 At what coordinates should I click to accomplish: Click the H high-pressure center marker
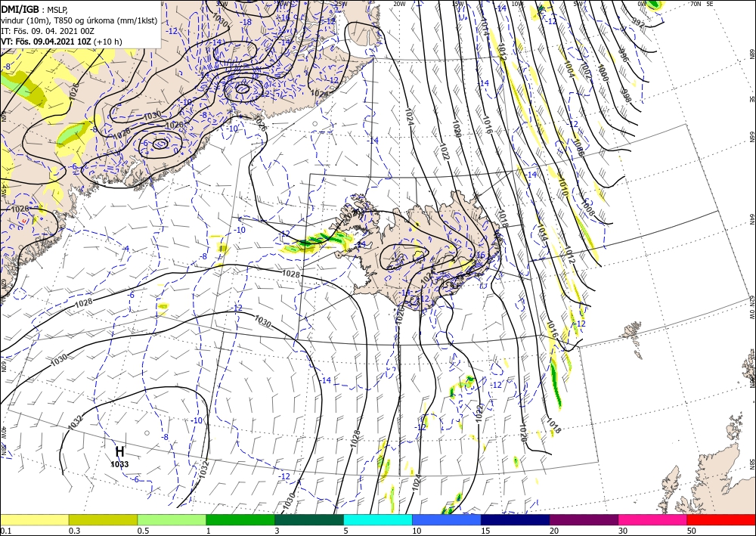119,451
